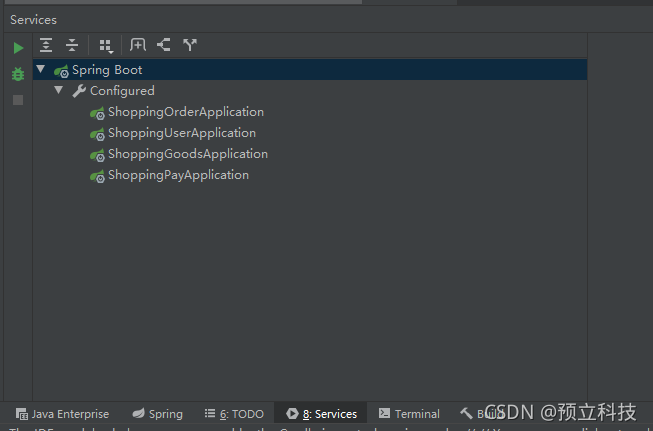Select ShoppingPayApplication service
This screenshot has width=653, height=431.
tap(178, 175)
